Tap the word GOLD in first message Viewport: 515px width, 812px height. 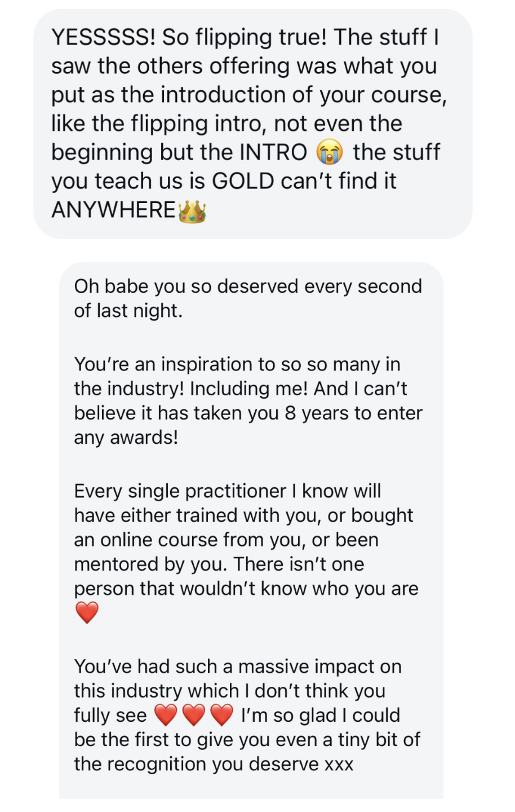(x=243, y=181)
